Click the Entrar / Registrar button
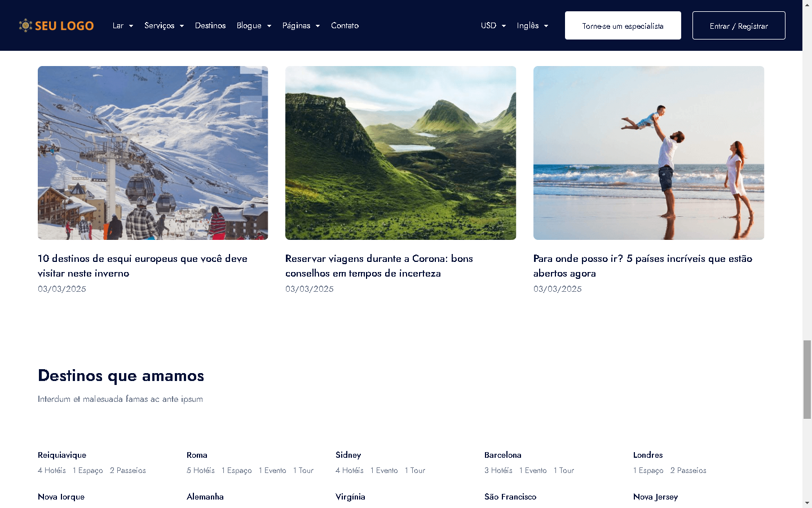 pyautogui.click(x=738, y=25)
